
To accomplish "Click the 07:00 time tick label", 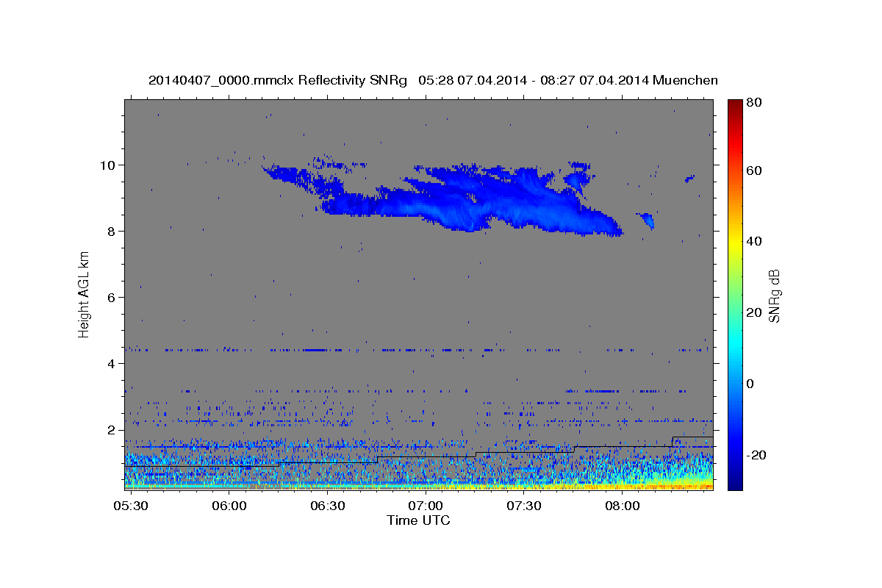I will 426,506.
